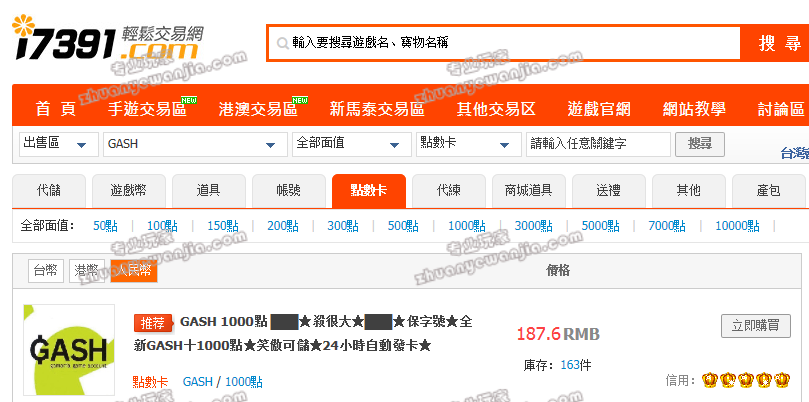Click the keyword input 請輸入任意關鍵字
This screenshot has width=809, height=402.
tap(598, 144)
